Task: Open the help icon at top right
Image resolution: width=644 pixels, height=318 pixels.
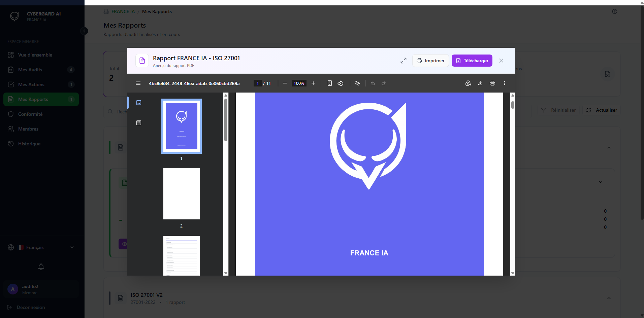Action: 615,11
